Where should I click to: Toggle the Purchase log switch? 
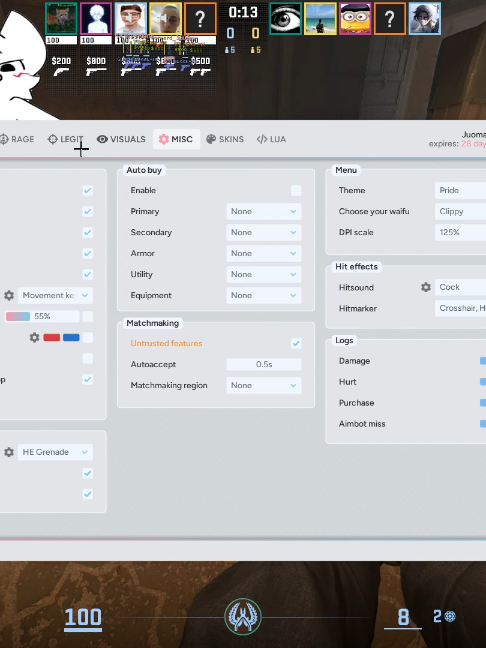[483, 403]
